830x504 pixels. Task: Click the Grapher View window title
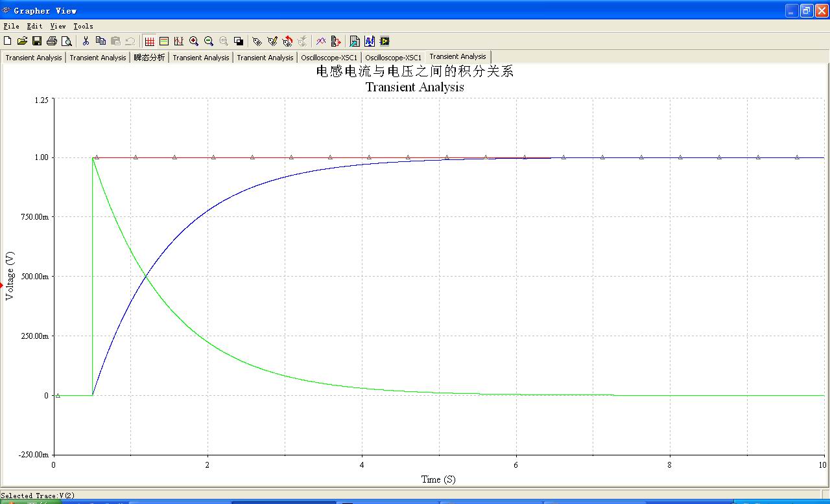click(x=45, y=10)
